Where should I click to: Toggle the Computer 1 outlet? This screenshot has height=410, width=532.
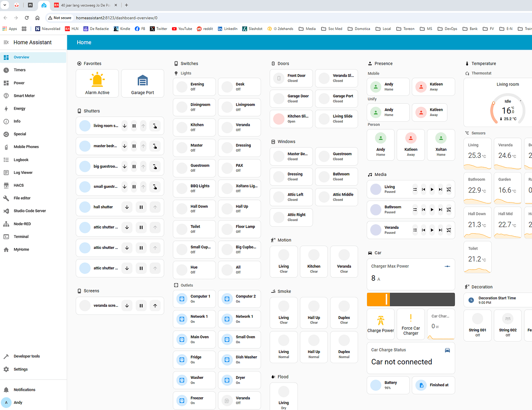194,298
